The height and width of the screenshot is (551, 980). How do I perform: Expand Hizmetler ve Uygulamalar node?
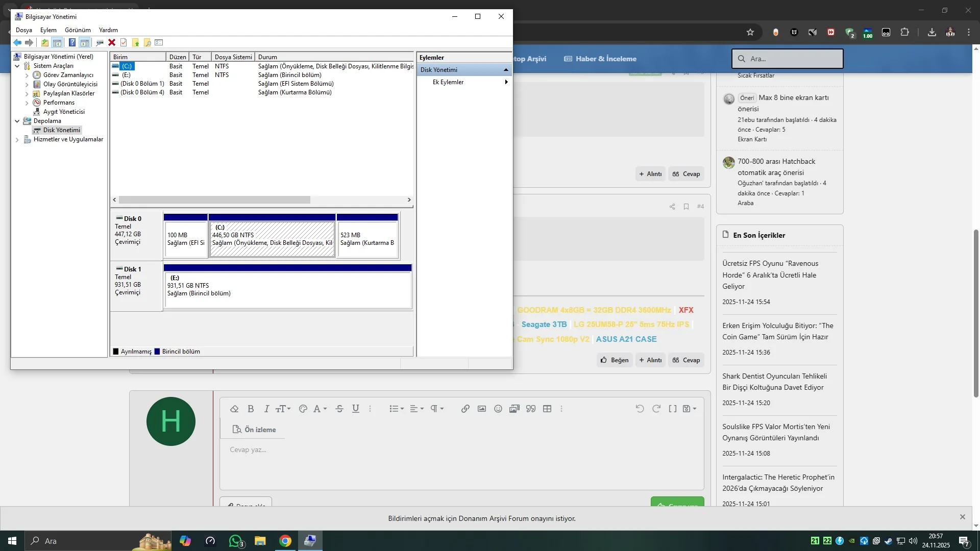pyautogui.click(x=17, y=139)
